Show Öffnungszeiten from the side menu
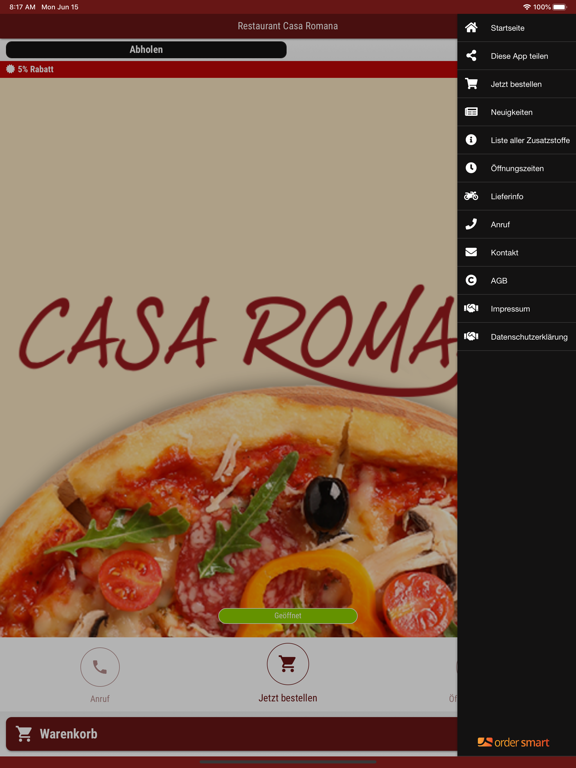Viewport: 576px width, 768px height. (x=517, y=168)
